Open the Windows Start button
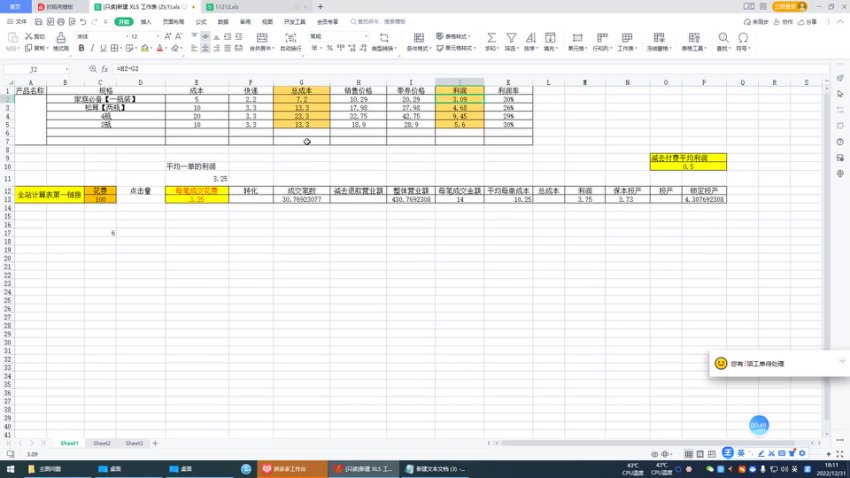850x478 pixels. pos(10,469)
